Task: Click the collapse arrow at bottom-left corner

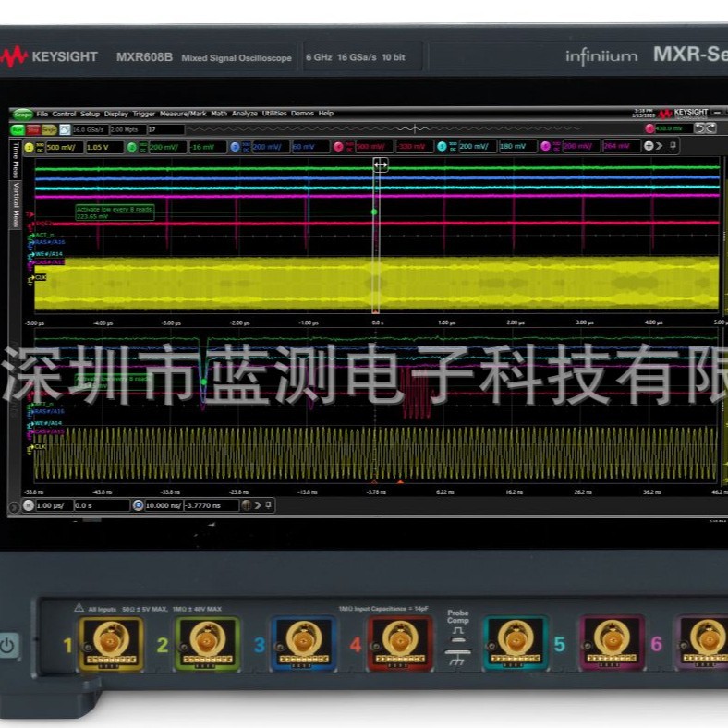Action: click(15, 507)
